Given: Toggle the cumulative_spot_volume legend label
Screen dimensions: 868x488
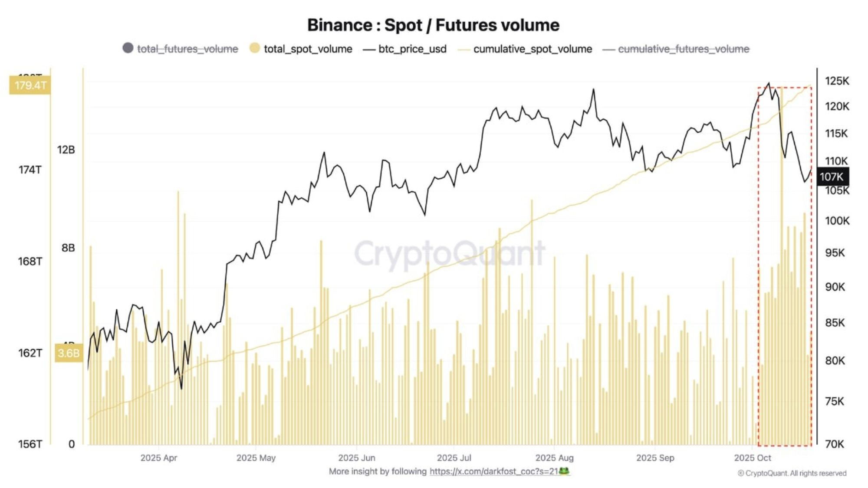Looking at the screenshot, I should [533, 49].
